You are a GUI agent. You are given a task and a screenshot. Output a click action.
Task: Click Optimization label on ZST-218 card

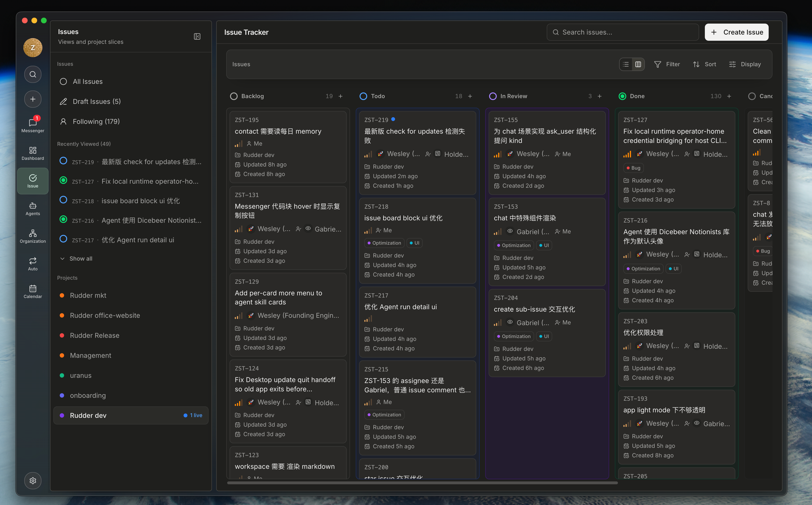point(384,243)
